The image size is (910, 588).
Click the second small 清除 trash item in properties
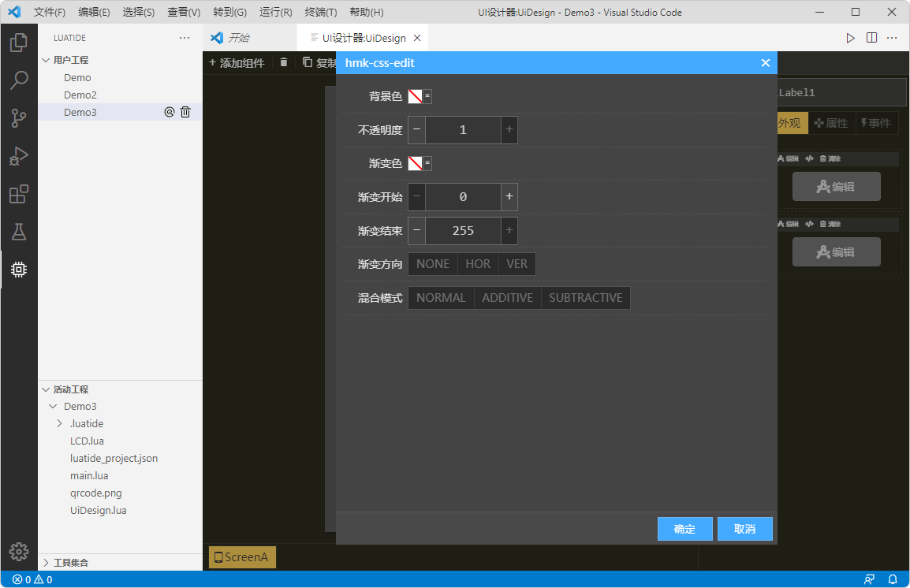[x=830, y=224]
